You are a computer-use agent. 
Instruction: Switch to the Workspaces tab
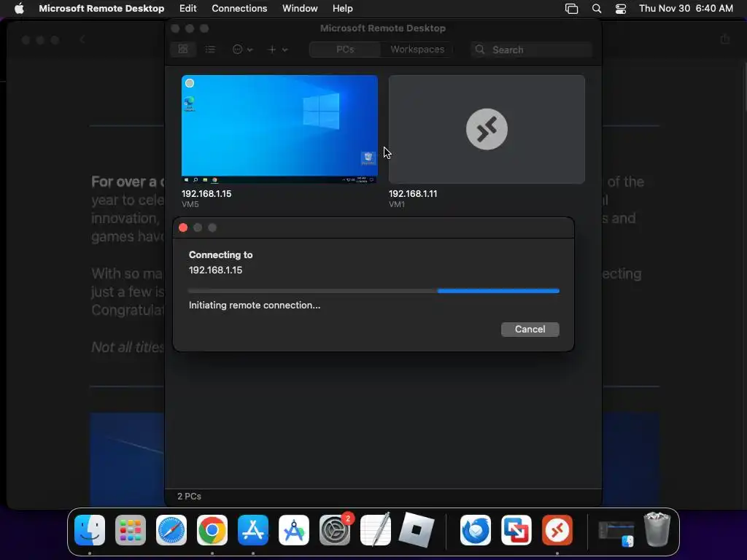[417, 50]
